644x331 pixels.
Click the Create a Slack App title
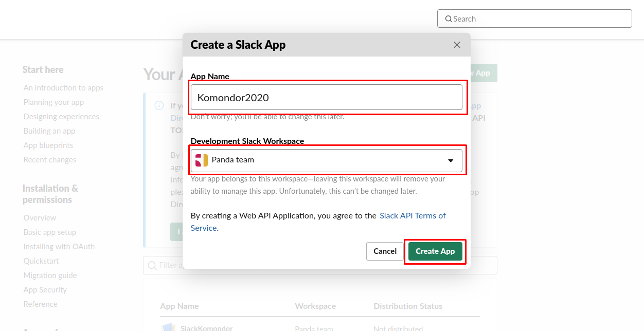click(x=238, y=45)
